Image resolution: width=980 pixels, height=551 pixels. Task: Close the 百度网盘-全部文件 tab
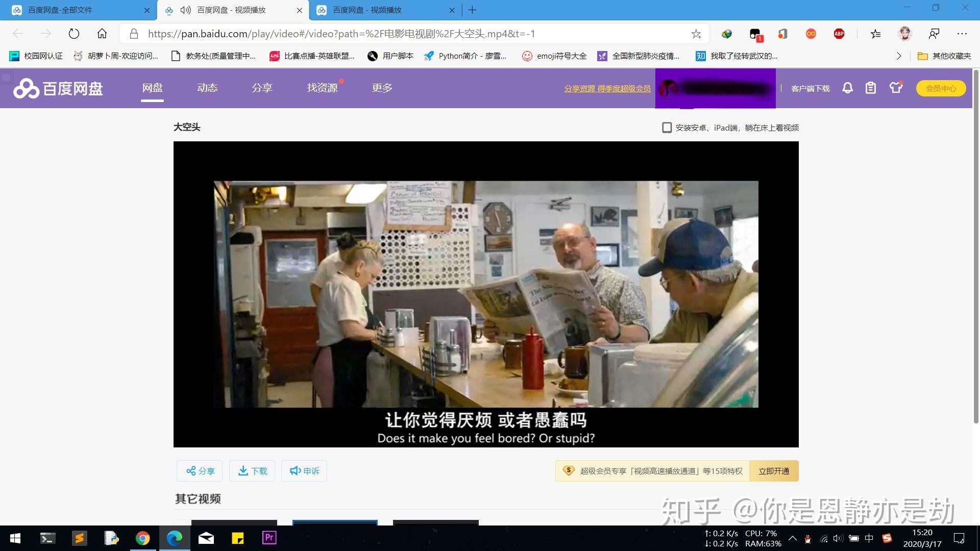click(x=147, y=10)
